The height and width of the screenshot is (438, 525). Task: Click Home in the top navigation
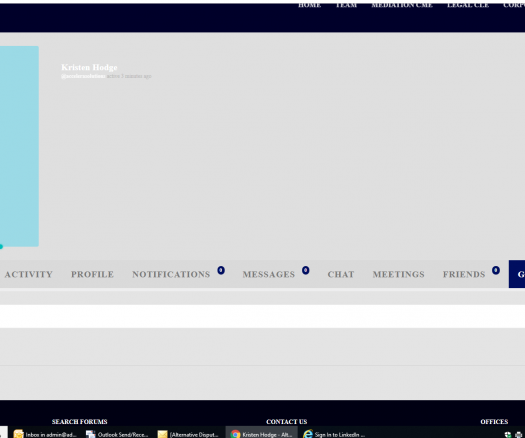coord(309,5)
